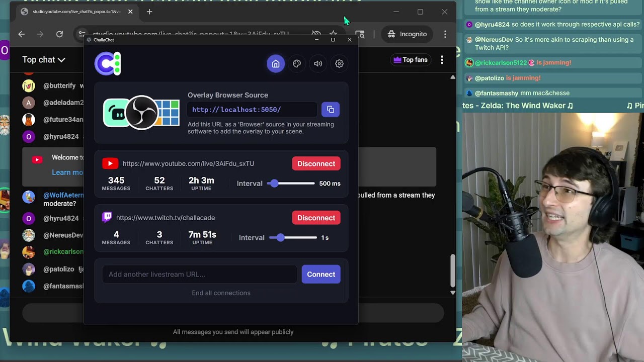Viewport: 644px width, 362px height.
Task: Click @adeladam2 avatar in chat
Action: pyautogui.click(x=29, y=103)
